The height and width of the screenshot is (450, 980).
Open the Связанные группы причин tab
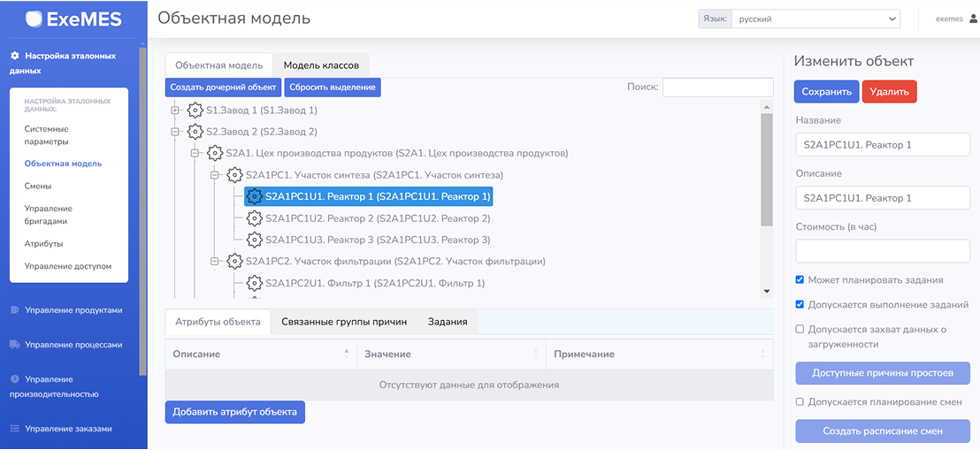point(344,322)
